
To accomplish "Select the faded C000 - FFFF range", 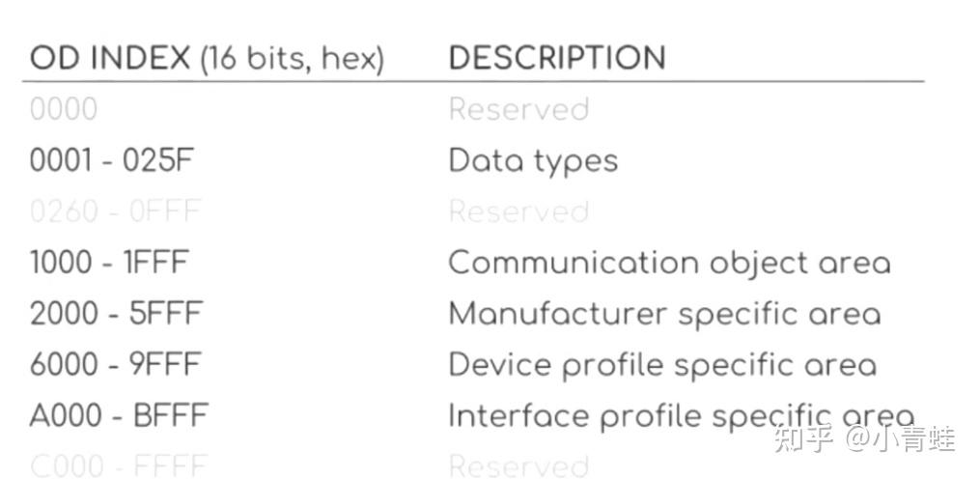I will click(x=118, y=466).
